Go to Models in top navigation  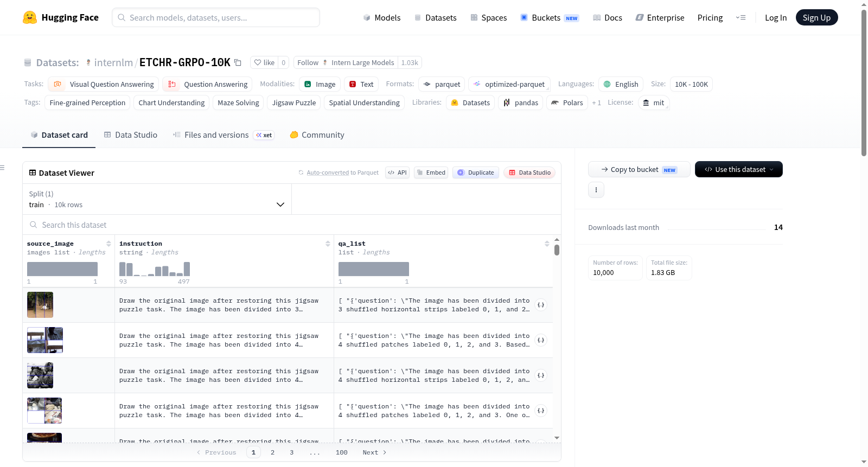(x=381, y=17)
